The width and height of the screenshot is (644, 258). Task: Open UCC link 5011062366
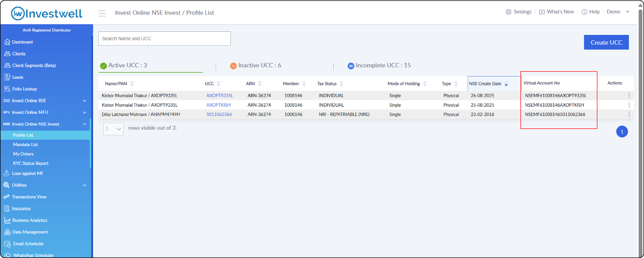pos(219,114)
